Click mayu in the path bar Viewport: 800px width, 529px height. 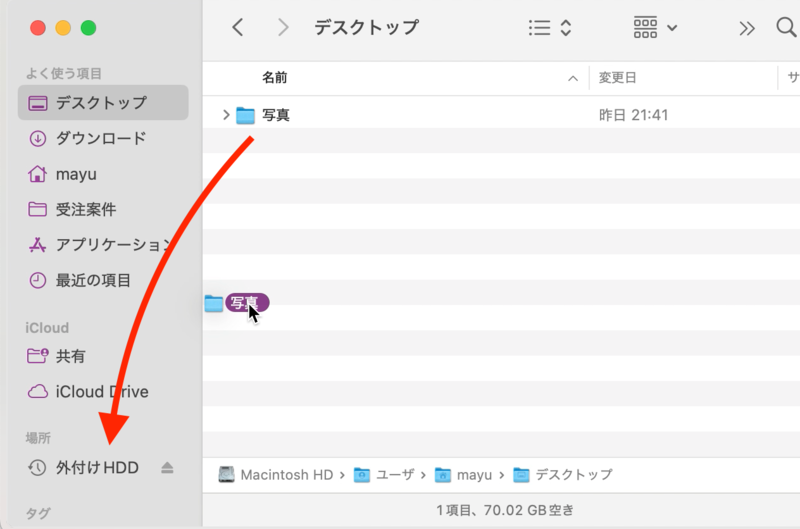coord(463,475)
